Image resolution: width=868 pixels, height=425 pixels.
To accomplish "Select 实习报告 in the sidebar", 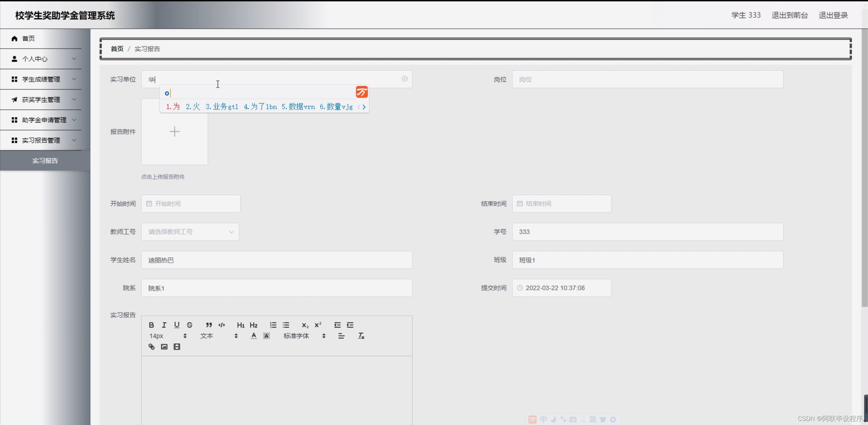I will (45, 161).
